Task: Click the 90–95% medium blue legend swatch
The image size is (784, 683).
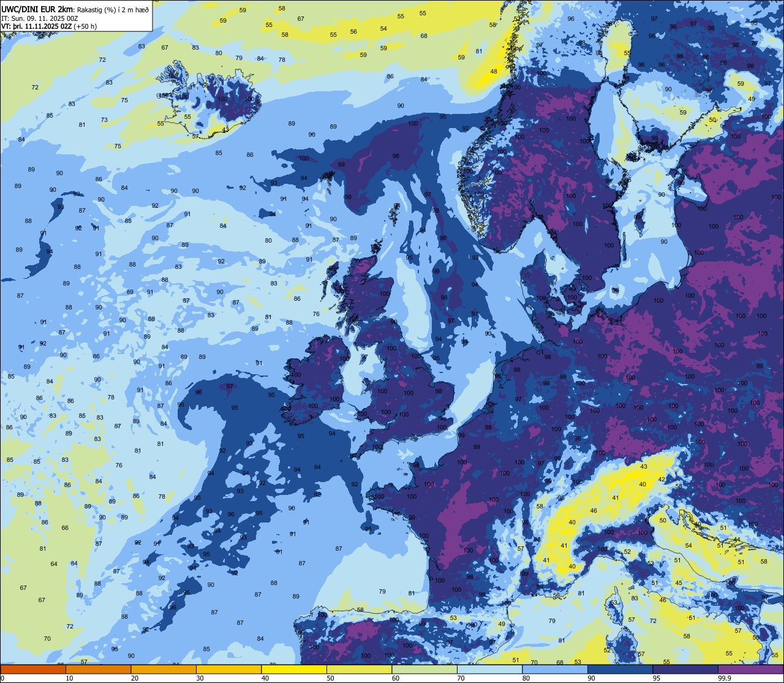Action: coord(620,669)
